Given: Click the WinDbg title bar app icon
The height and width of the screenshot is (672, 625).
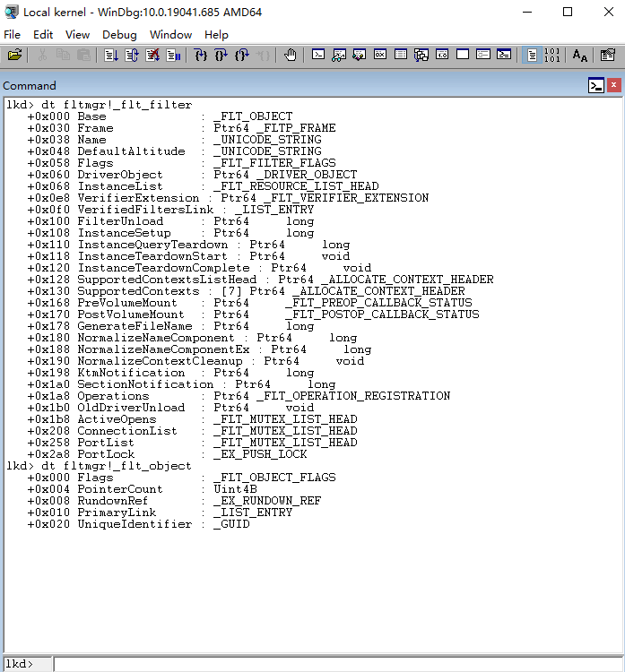Looking at the screenshot, I should pyautogui.click(x=12, y=12).
